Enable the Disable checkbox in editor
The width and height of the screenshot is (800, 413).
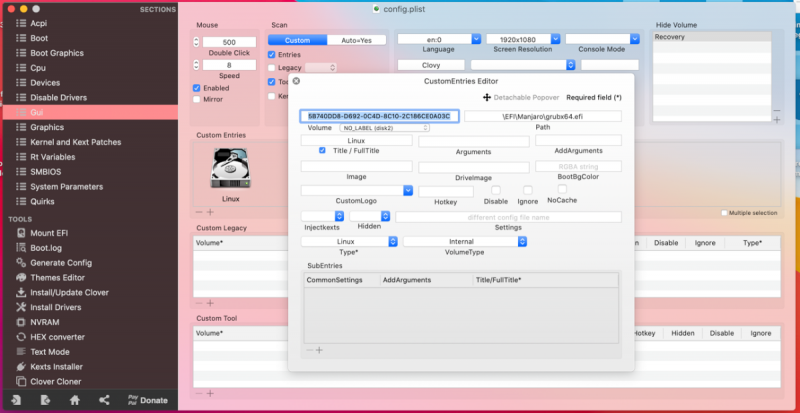[x=495, y=190]
